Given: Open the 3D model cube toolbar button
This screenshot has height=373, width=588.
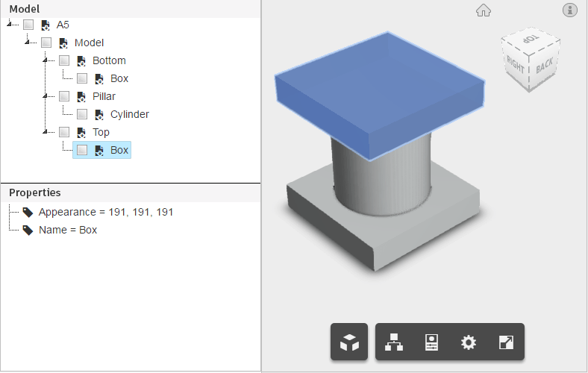Looking at the screenshot, I should click(349, 342).
